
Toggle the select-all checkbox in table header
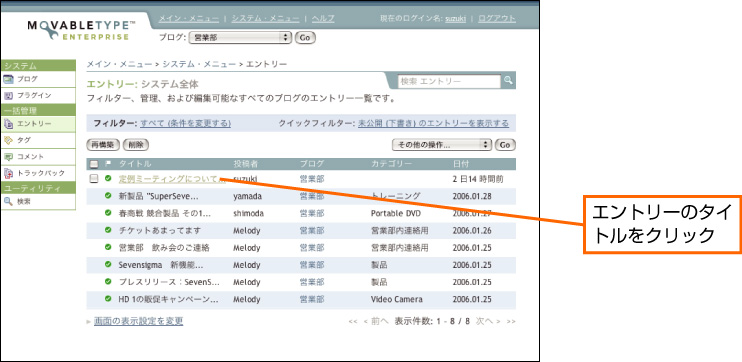click(x=94, y=164)
